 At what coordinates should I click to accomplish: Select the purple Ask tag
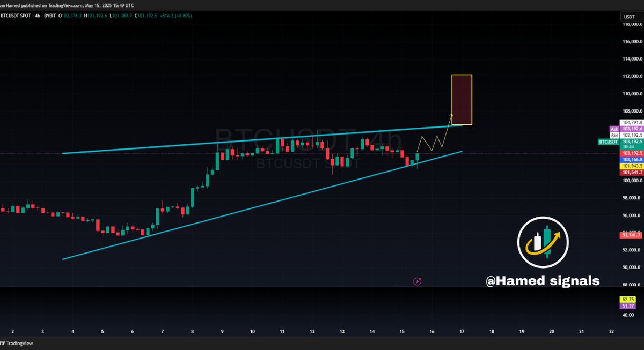point(614,129)
